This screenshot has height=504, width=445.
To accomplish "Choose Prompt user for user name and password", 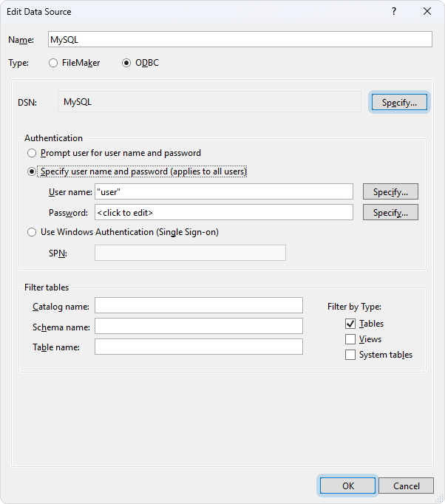I will (x=32, y=153).
